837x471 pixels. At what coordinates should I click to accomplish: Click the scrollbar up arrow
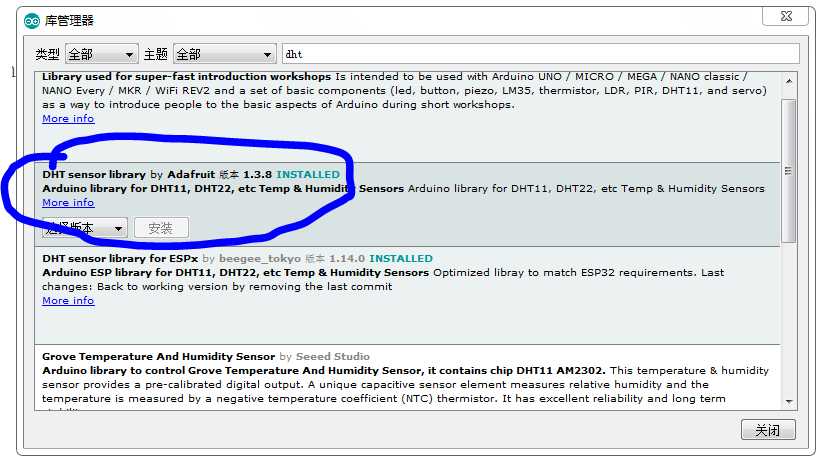tap(789, 81)
